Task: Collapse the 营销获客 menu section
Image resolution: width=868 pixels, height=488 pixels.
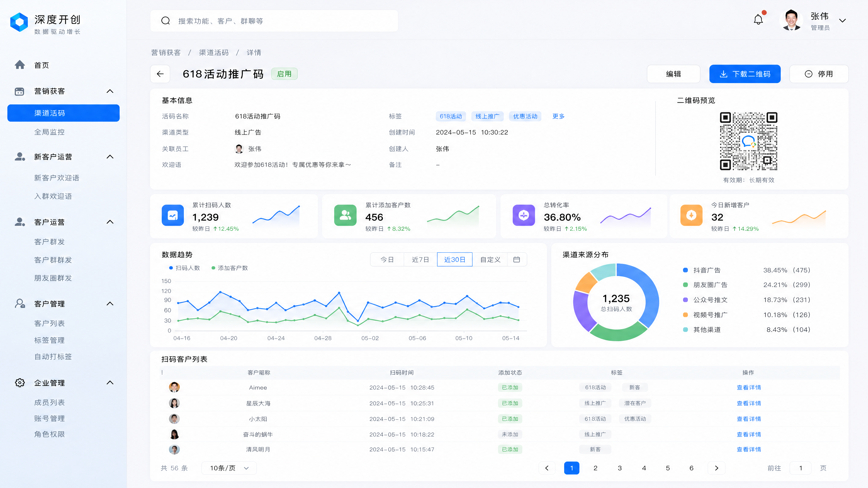Action: (x=110, y=91)
